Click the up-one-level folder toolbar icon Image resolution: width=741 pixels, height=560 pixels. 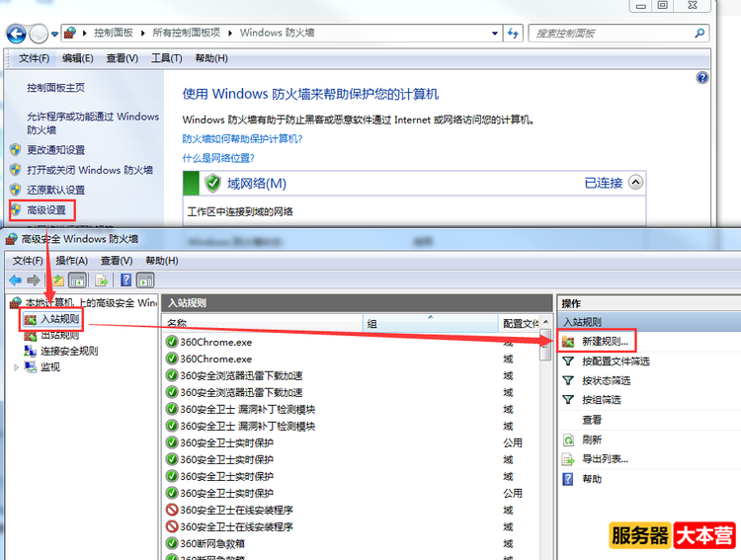[x=59, y=280]
